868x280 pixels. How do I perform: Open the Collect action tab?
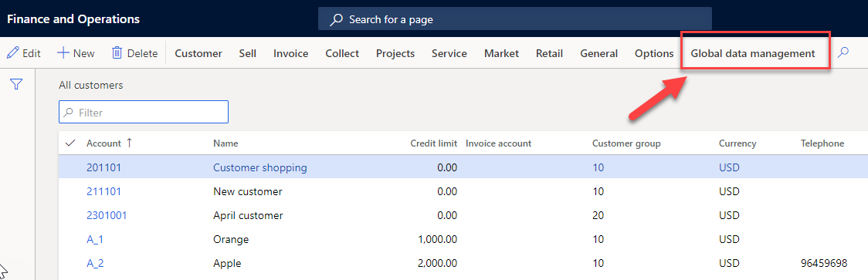point(342,54)
